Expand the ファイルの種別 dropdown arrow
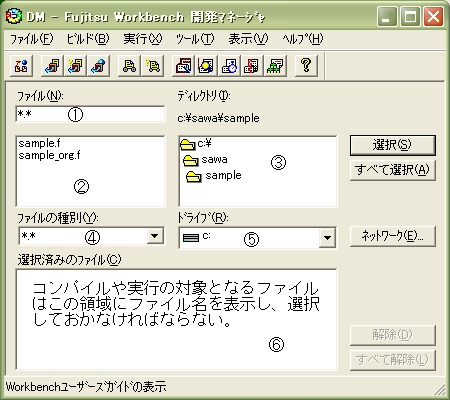450x400 pixels. [154, 236]
